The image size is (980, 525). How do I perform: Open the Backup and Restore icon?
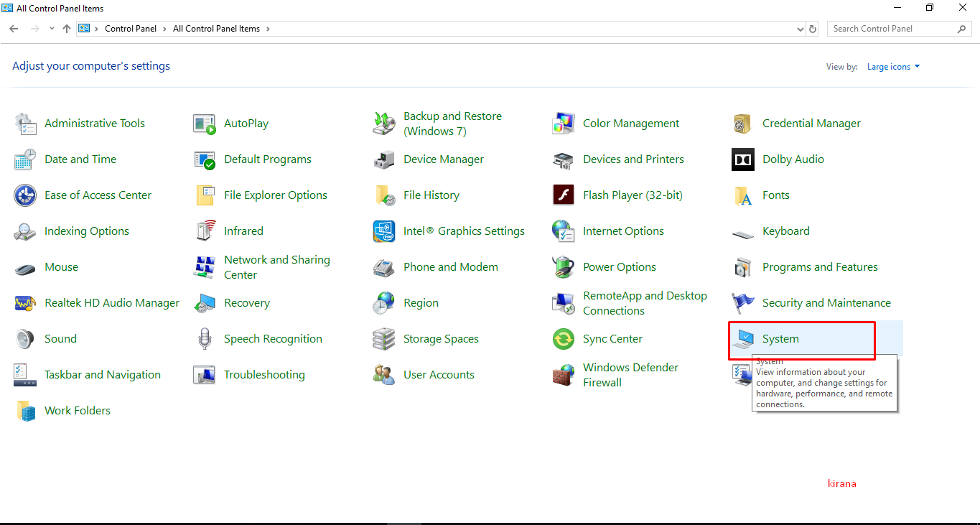(x=384, y=124)
